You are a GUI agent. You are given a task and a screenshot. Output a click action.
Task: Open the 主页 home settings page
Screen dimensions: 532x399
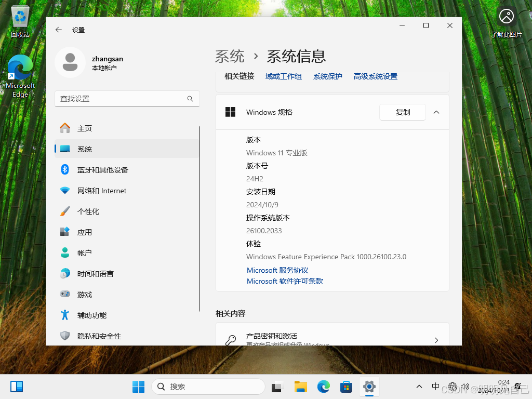[127, 128]
